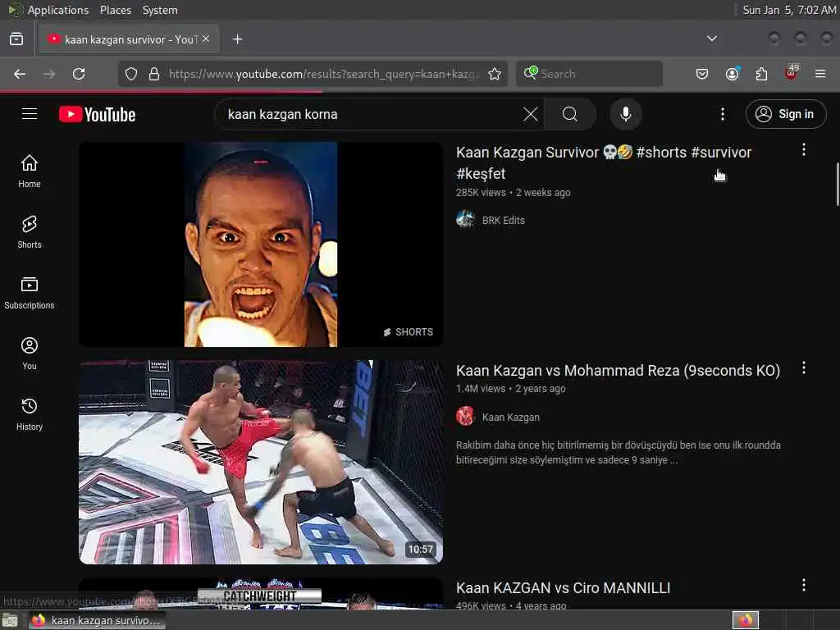Open Kaan Kazgan Survivor #shorts title
The width and height of the screenshot is (840, 630).
pyautogui.click(x=603, y=163)
